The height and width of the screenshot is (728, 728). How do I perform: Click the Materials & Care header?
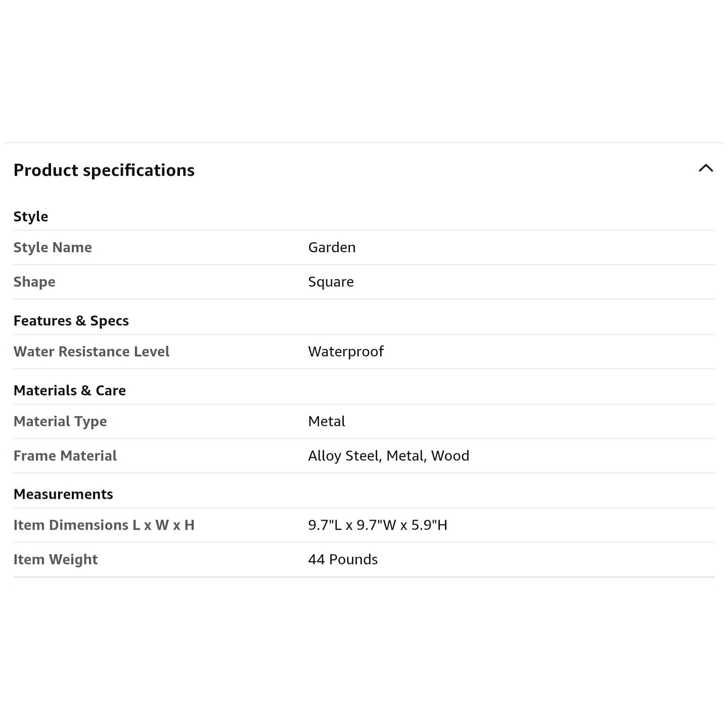tap(70, 390)
